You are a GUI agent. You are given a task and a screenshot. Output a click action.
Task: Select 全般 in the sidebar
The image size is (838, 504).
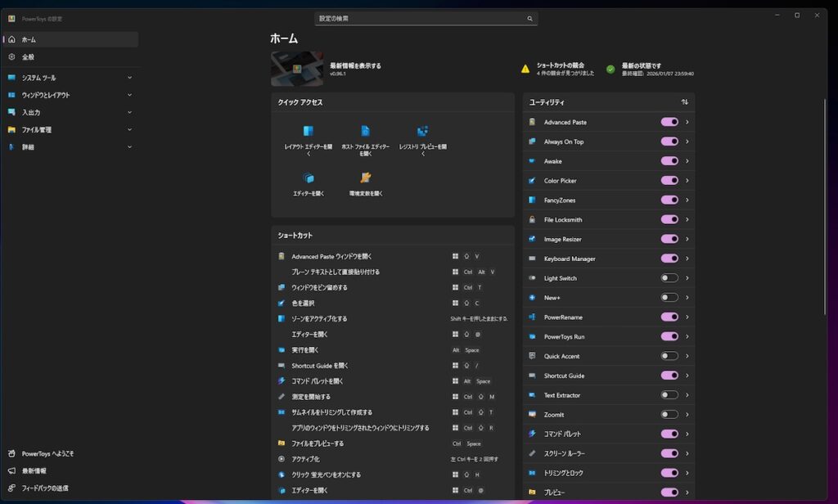(x=29, y=57)
